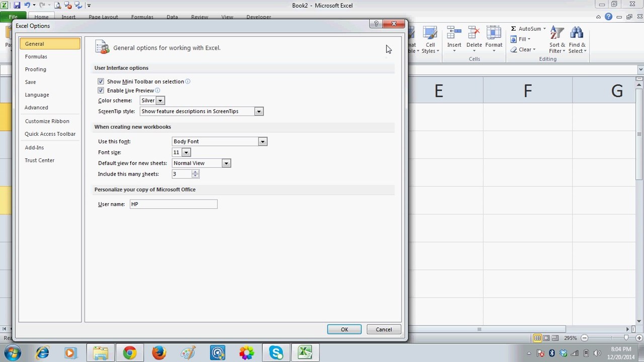Select column F header in the worksheet

(x=528, y=91)
